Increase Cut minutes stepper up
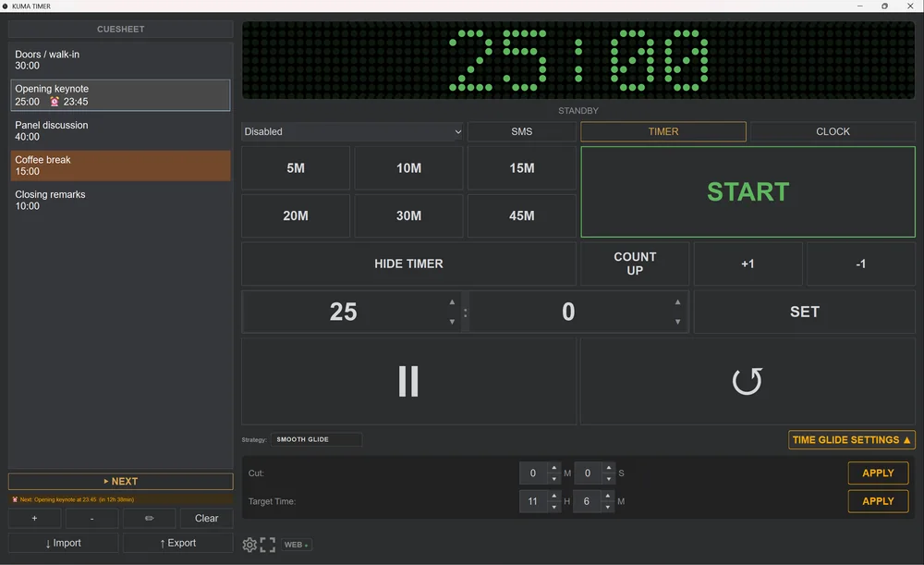This screenshot has height=565, width=924. tap(553, 468)
